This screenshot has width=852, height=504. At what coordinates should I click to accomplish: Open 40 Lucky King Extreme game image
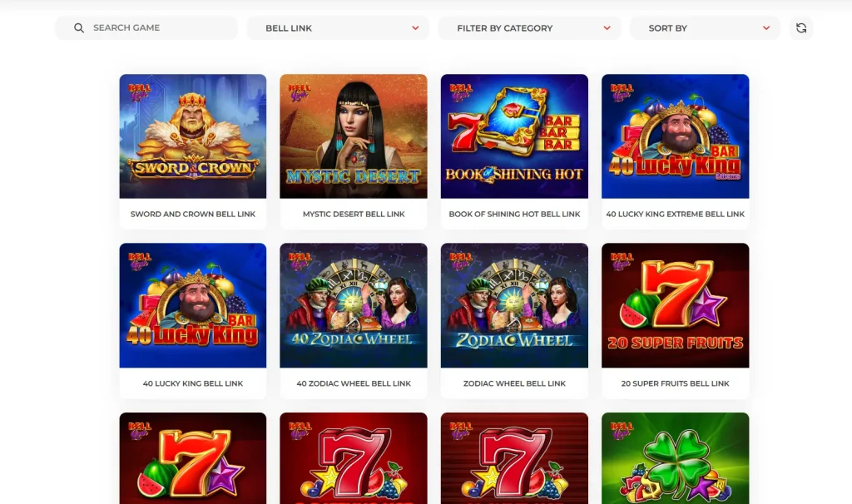click(x=675, y=136)
